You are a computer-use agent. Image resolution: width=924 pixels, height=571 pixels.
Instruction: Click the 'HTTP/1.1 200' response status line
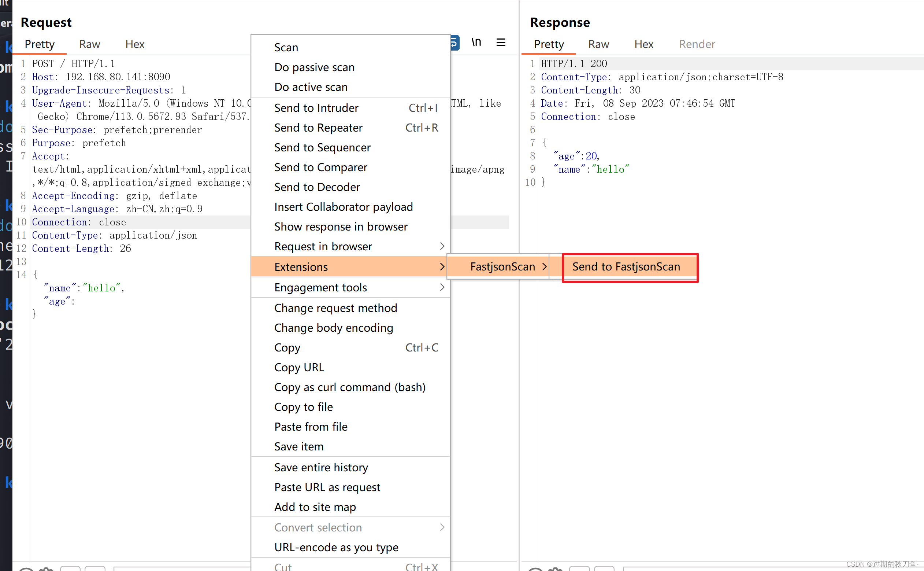(574, 63)
